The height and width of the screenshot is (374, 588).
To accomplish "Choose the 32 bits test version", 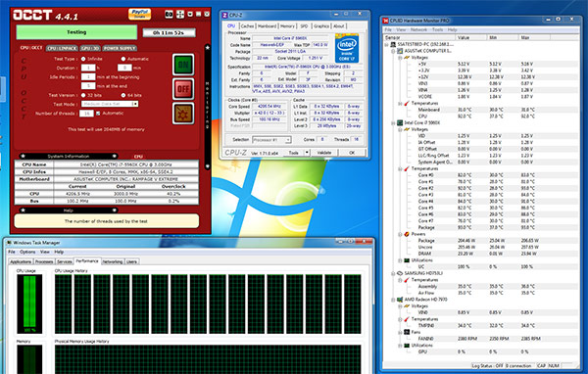I will click(x=83, y=95).
